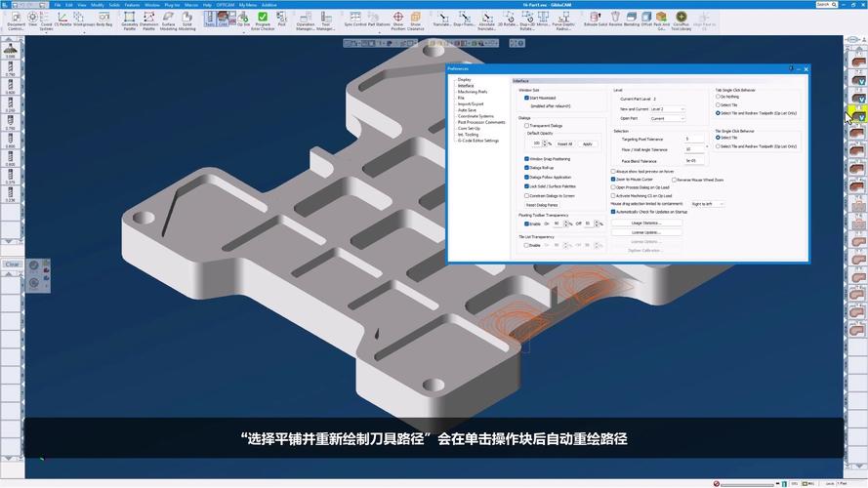Open the Macros menu

[191, 5]
